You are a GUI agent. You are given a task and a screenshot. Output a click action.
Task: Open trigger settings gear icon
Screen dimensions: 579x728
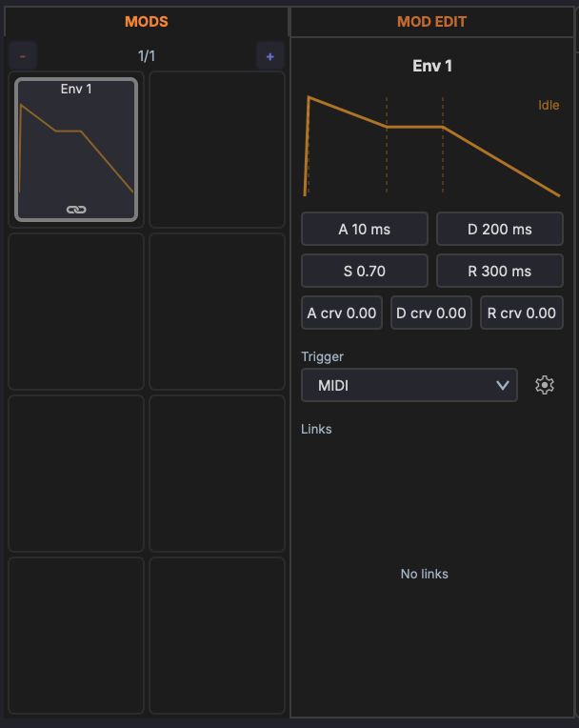(544, 385)
